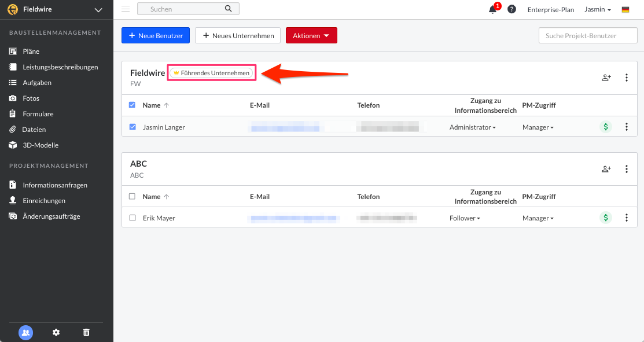Click the German flag language icon

coord(625,9)
